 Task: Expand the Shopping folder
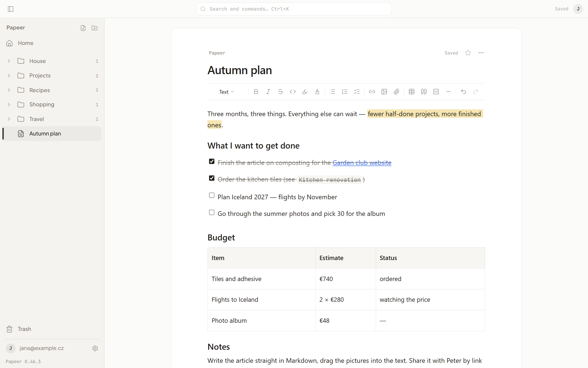9,105
